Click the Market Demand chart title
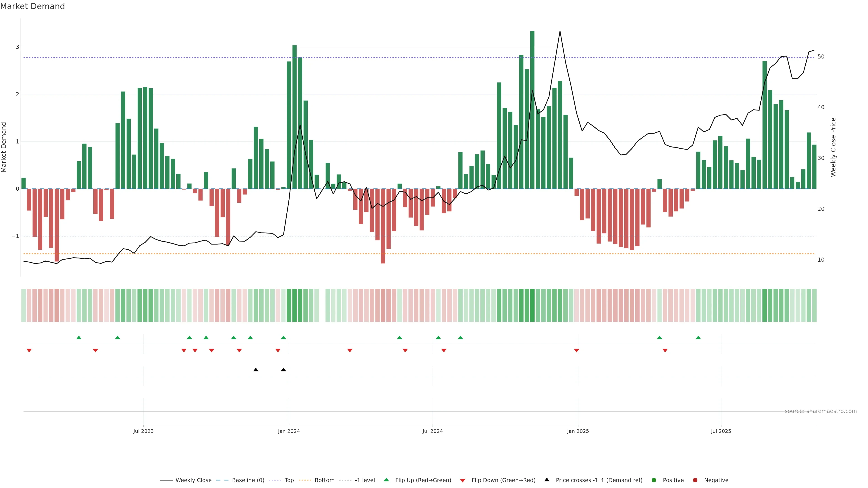 click(x=32, y=6)
